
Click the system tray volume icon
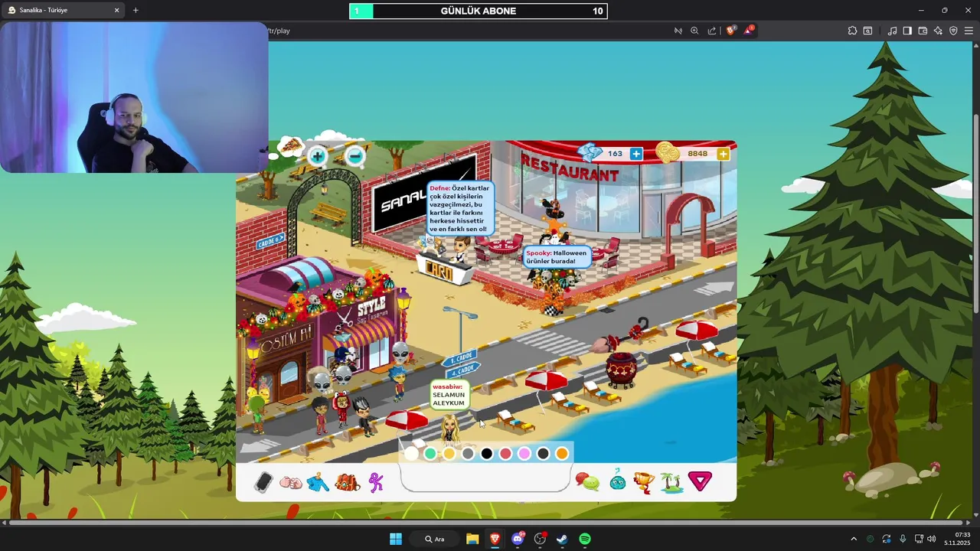click(x=931, y=539)
